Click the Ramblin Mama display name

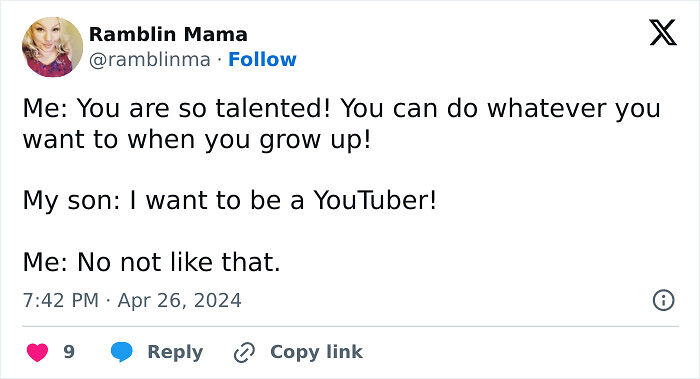click(168, 34)
